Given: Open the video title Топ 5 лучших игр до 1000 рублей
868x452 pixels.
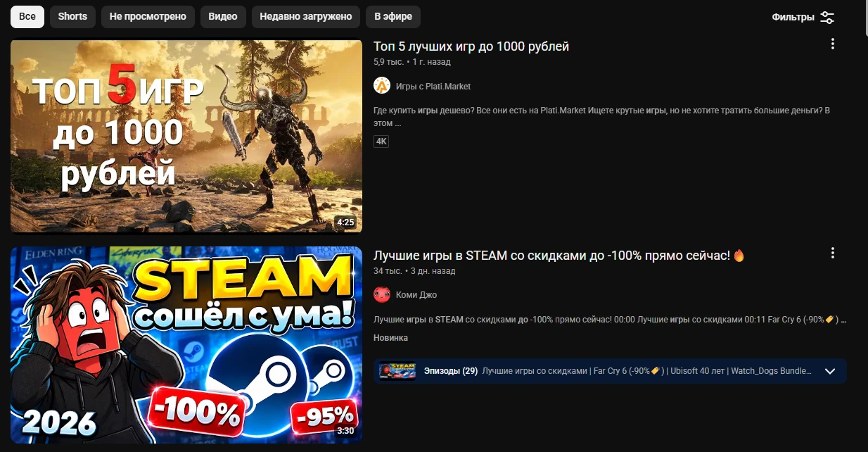Looking at the screenshot, I should pos(471,46).
